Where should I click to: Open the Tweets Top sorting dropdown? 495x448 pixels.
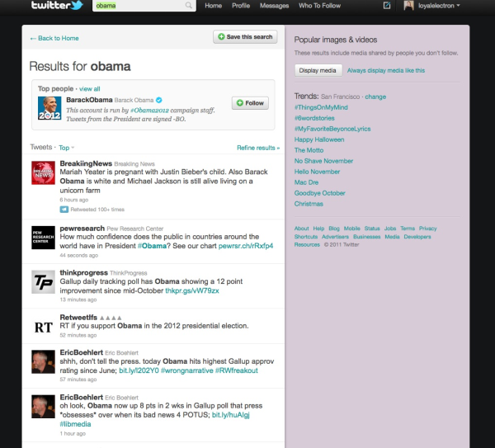[x=66, y=148]
